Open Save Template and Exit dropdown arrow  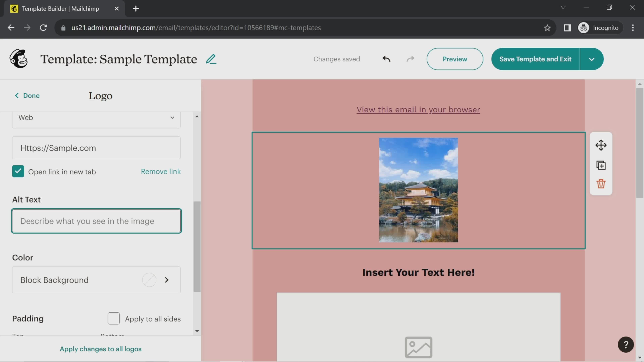(592, 59)
